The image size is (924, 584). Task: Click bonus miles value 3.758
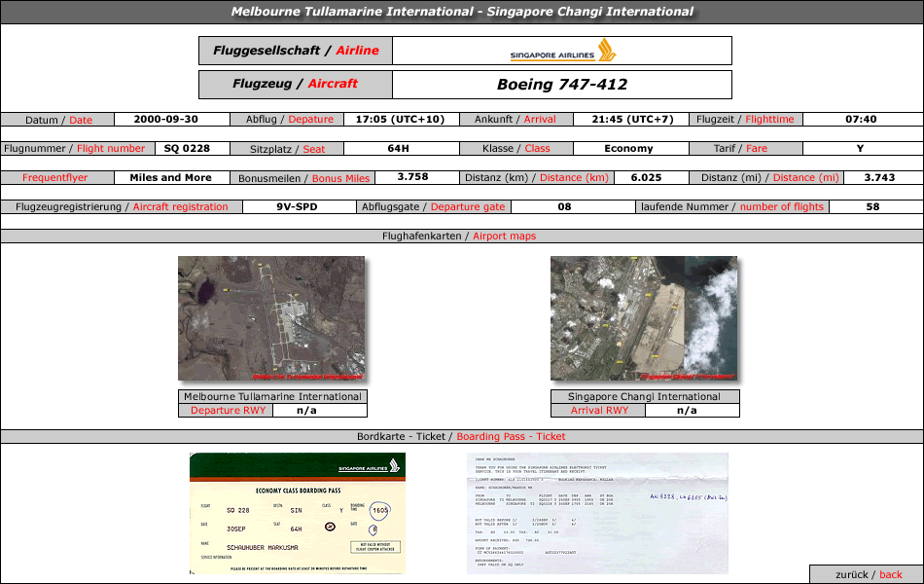pos(412,177)
